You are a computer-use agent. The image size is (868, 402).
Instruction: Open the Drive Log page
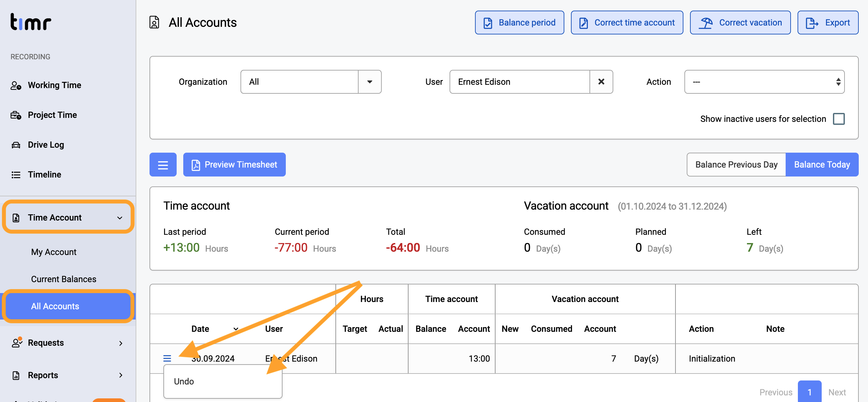(46, 145)
